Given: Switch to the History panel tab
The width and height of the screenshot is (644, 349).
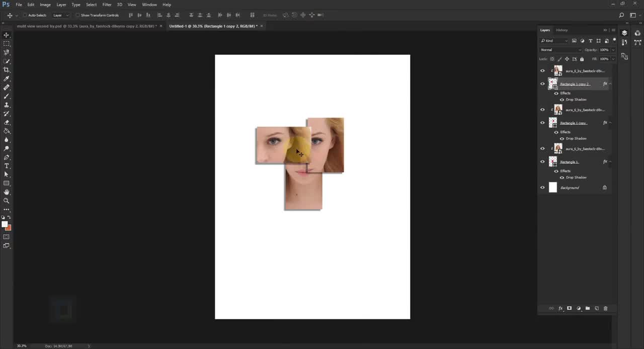Looking at the screenshot, I should 562,30.
